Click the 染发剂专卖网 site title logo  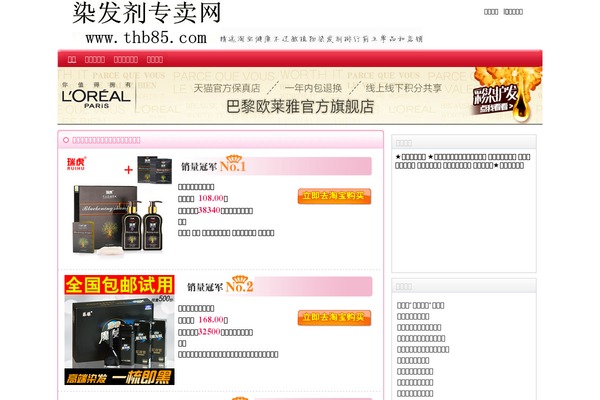point(147,13)
